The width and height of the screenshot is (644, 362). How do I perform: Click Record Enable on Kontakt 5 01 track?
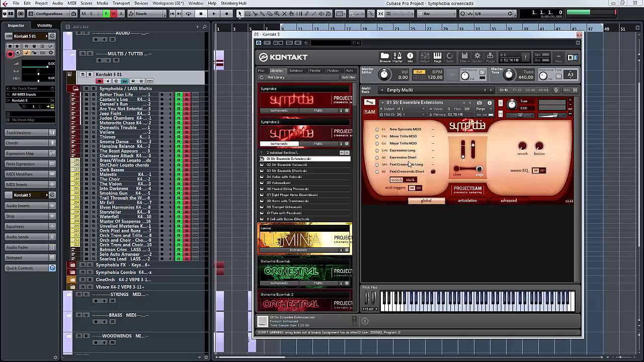[x=99, y=81]
